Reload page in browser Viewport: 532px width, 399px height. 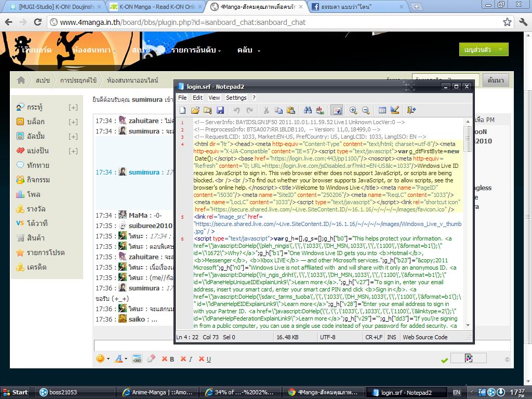(37, 22)
